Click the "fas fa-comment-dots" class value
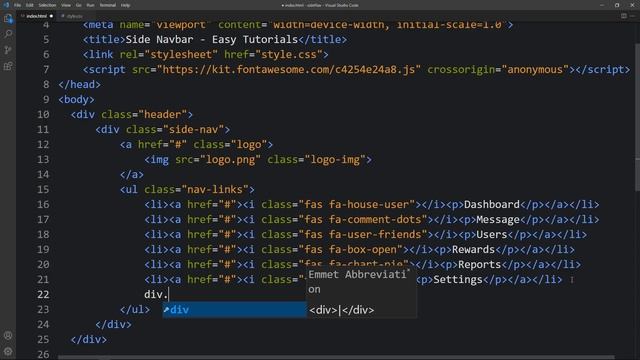The width and height of the screenshot is (640, 360). pyautogui.click(x=363, y=220)
